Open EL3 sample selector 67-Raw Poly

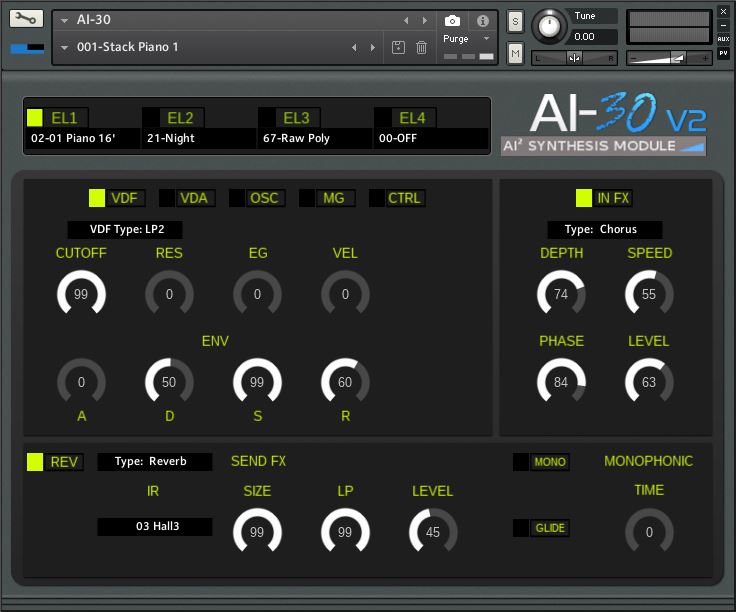tap(314, 138)
